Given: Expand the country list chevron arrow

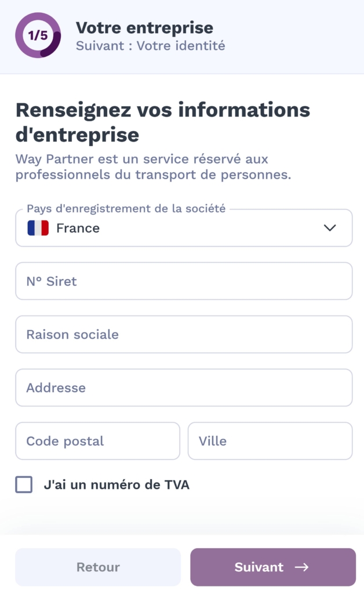Looking at the screenshot, I should coord(330,228).
